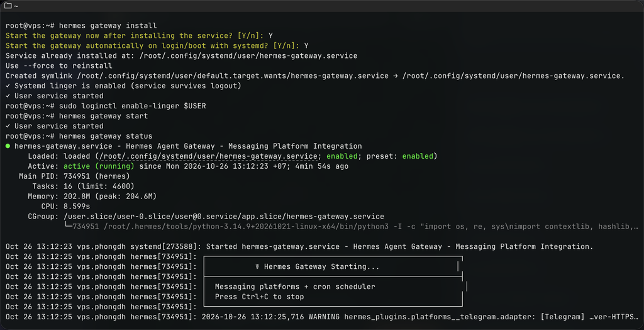Click the CGroup '/user.slice/user-0.slice' path

pyautogui.click(x=224, y=217)
